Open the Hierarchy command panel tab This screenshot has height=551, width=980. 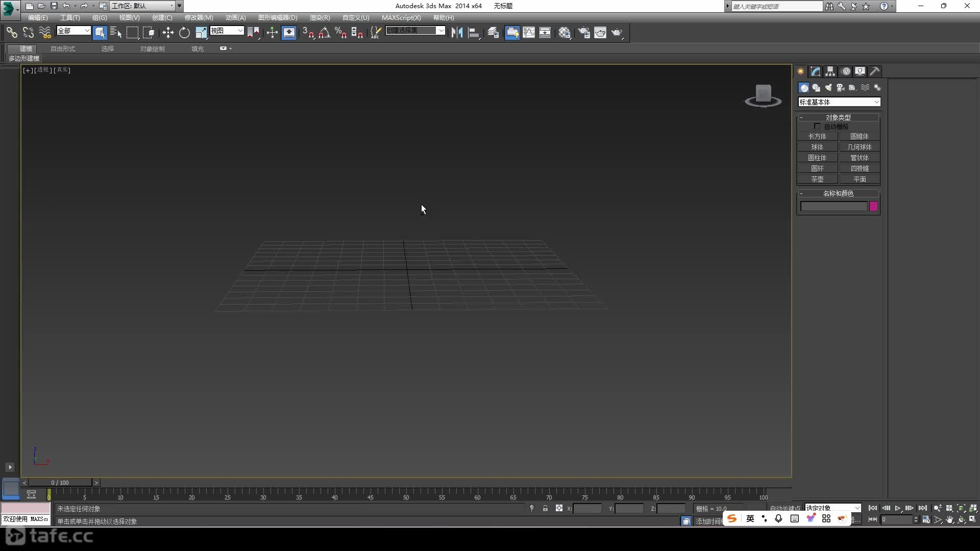point(830,71)
